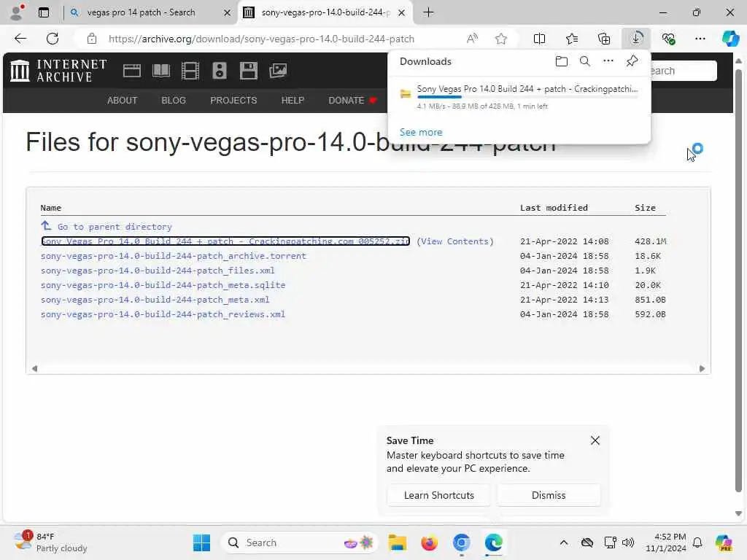Open tab actions menu

[44, 12]
